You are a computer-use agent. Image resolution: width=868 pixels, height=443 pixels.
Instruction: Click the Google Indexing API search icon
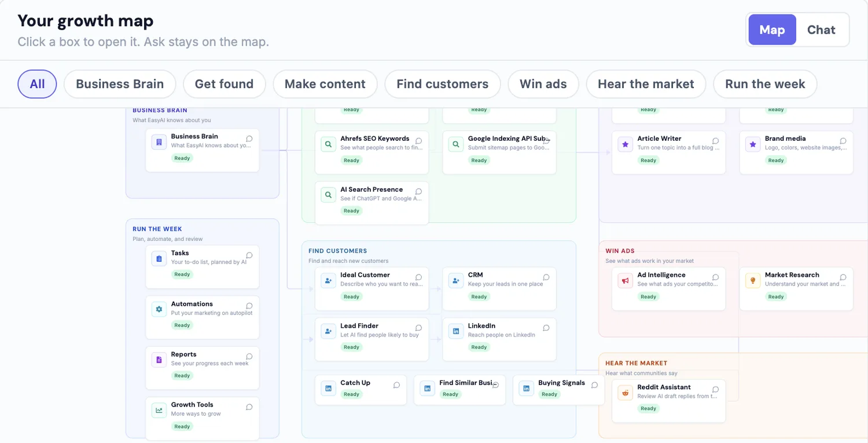[x=456, y=145]
